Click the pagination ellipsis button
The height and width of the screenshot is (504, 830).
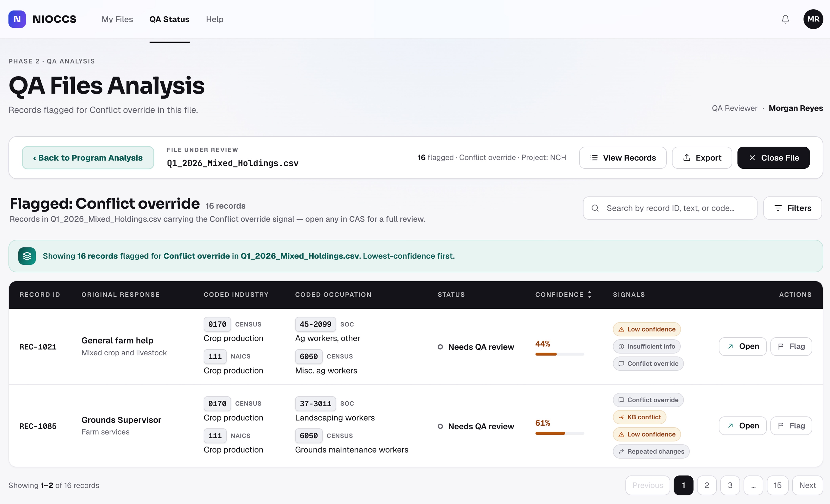coord(753,485)
